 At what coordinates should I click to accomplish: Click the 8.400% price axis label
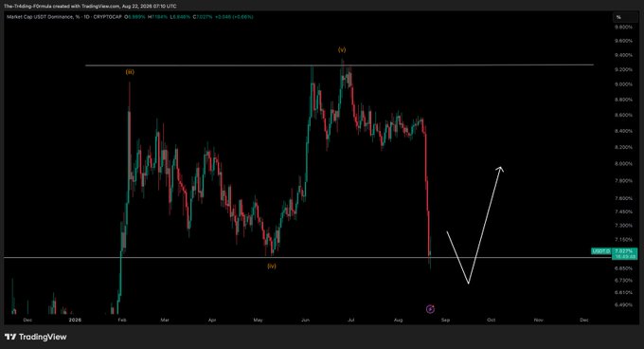tap(623, 131)
